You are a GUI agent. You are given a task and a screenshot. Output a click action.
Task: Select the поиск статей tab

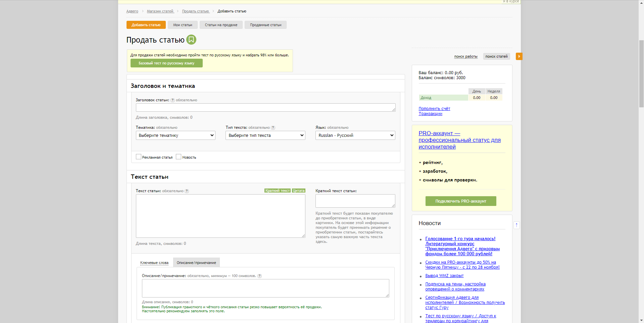click(x=496, y=56)
